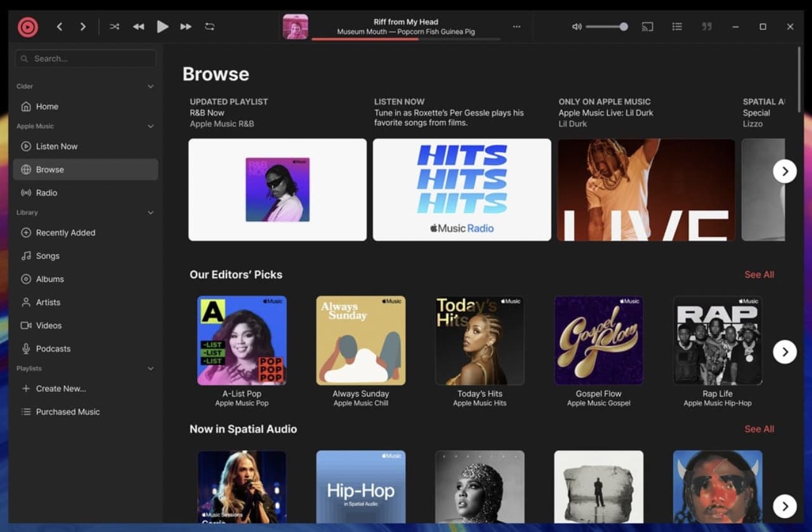Open the lyrics panel
Screen dimensions: 812x532
pos(706,27)
